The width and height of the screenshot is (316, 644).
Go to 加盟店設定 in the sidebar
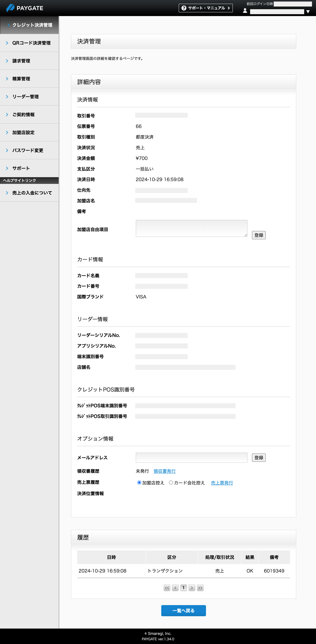pyautogui.click(x=29, y=132)
